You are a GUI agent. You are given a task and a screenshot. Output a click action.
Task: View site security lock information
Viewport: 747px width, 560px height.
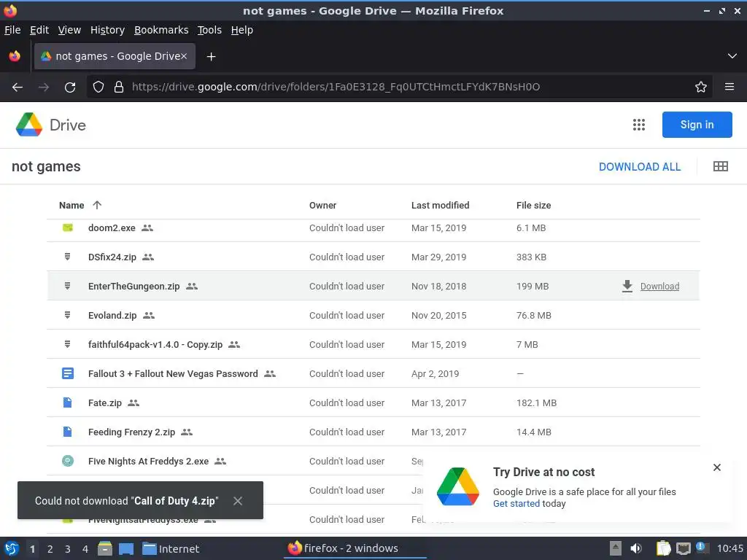point(119,87)
